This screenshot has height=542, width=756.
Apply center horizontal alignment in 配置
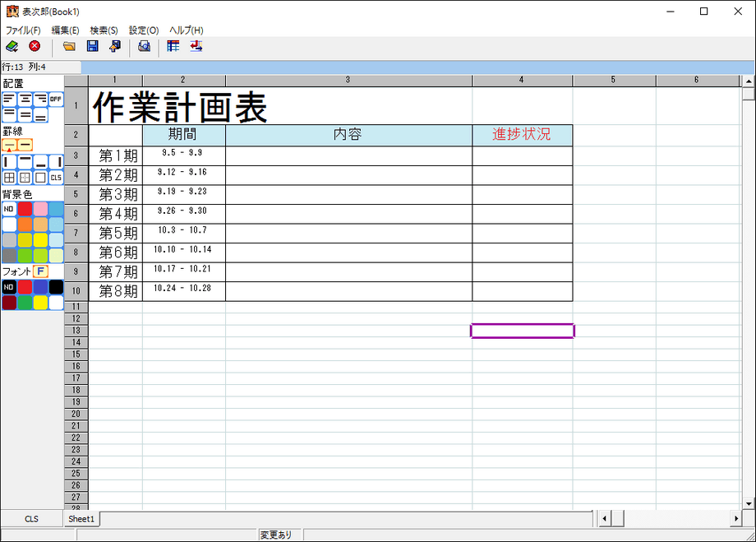click(25, 99)
